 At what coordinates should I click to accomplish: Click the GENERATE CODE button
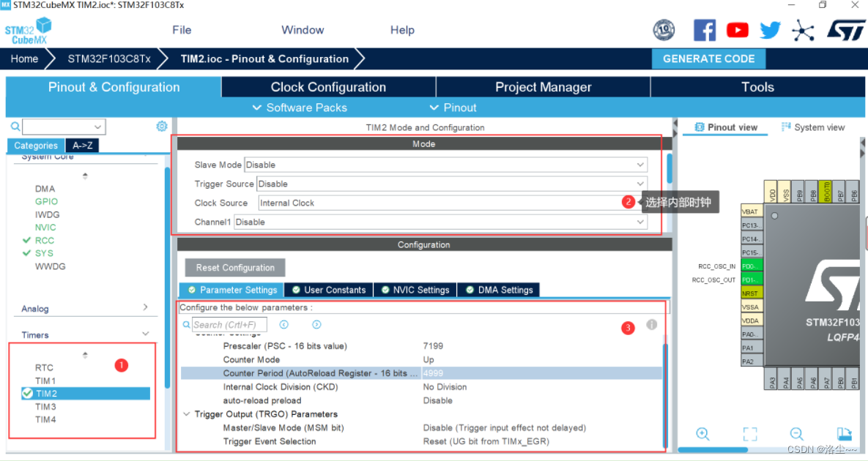[708, 59]
